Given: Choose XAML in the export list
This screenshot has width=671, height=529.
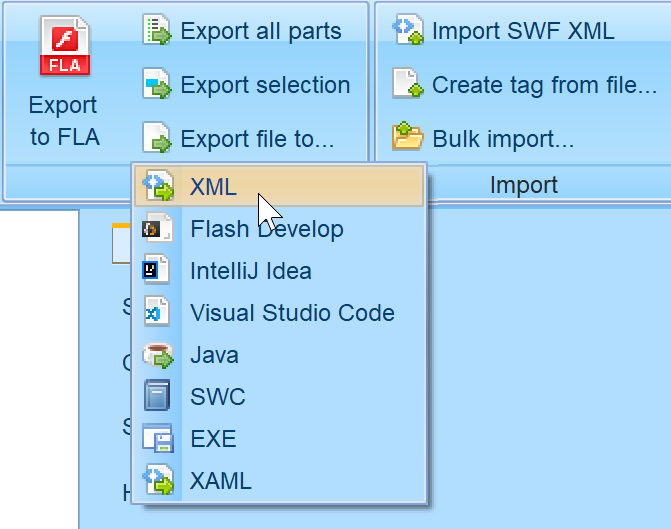Looking at the screenshot, I should [x=220, y=481].
